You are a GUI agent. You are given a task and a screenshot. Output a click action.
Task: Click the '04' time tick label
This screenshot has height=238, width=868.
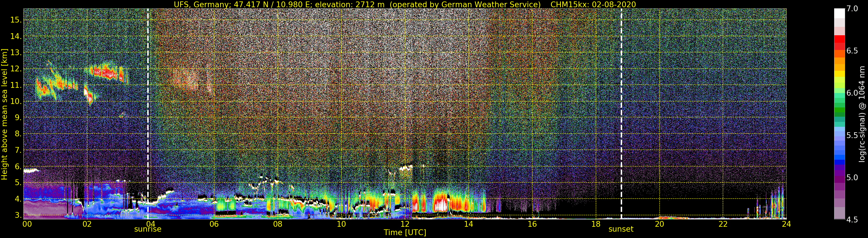click(x=150, y=224)
